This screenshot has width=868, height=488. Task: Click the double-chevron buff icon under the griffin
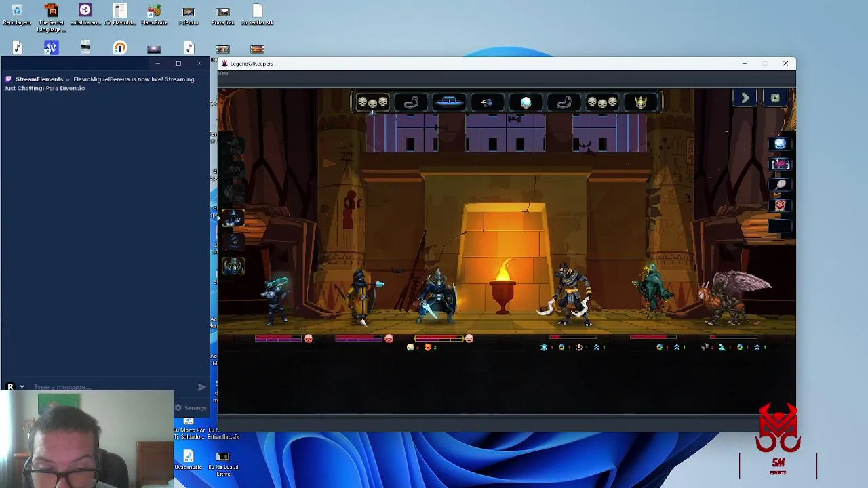tap(757, 347)
